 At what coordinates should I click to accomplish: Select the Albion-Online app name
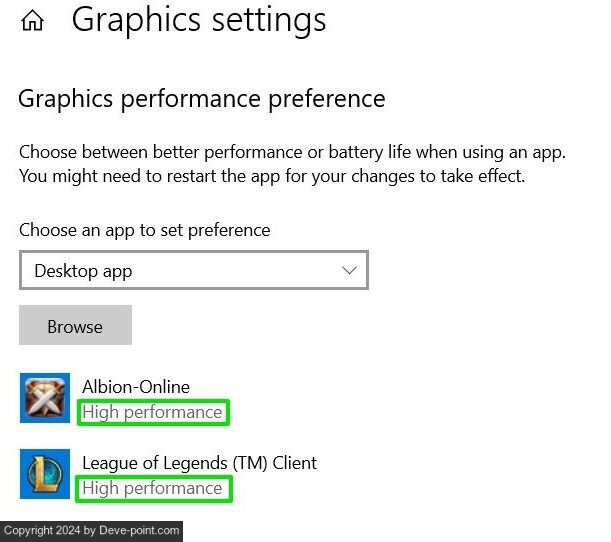click(136, 387)
